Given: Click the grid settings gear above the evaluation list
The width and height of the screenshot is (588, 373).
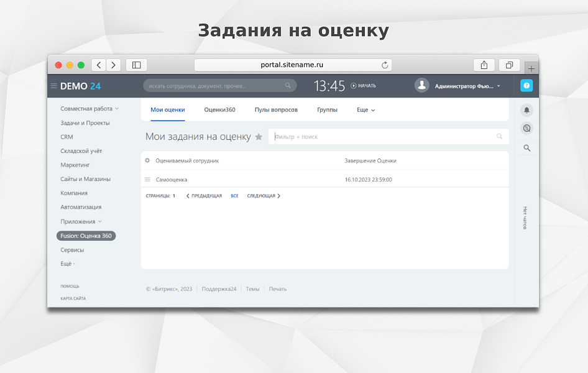Looking at the screenshot, I should tap(147, 160).
